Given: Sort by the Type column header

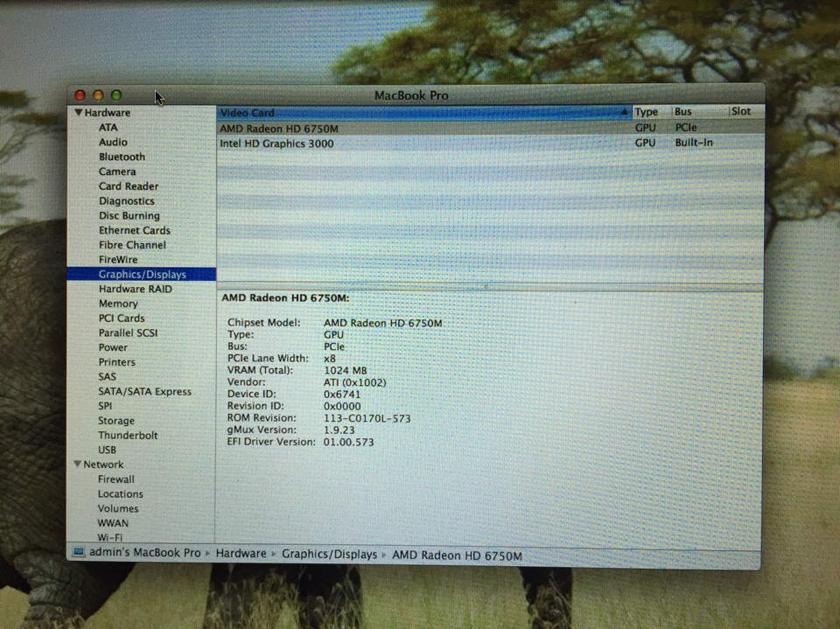Looking at the screenshot, I should (647, 112).
